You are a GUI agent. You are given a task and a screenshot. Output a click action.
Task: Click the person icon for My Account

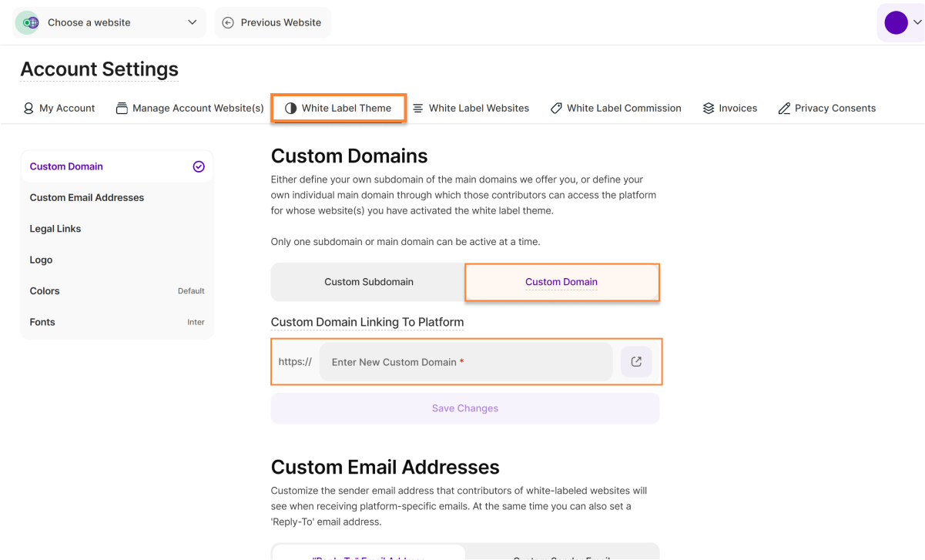(x=28, y=109)
